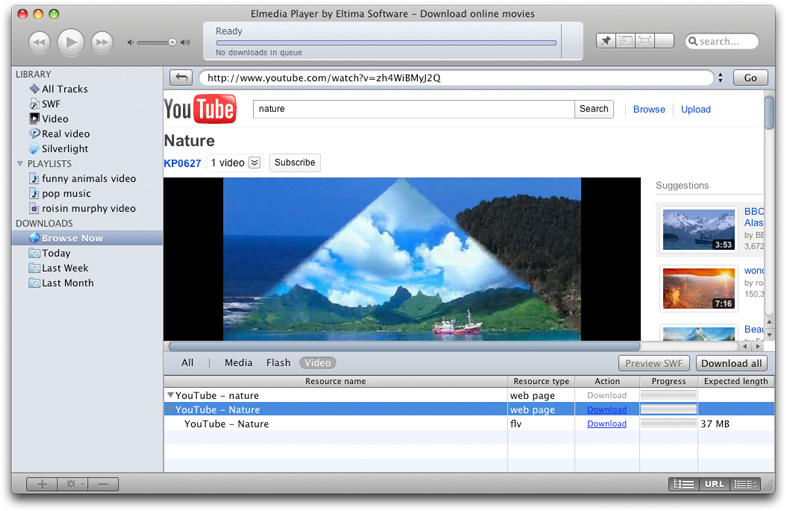
Task: Open the YouTube Upload link
Action: click(x=696, y=109)
